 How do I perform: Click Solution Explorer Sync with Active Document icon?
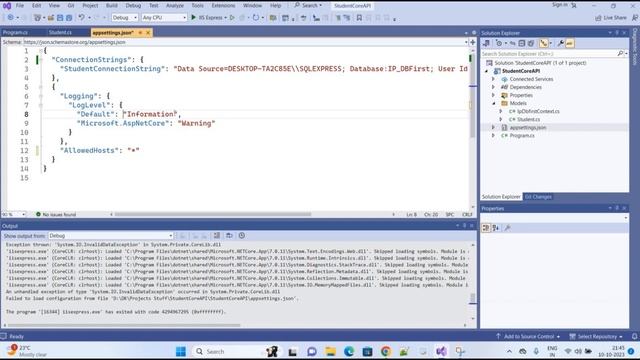tap(512, 43)
